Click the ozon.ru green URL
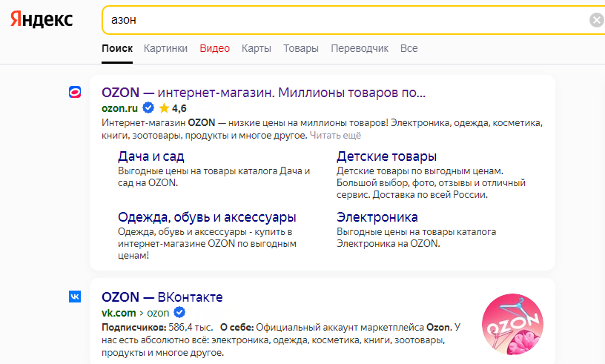This screenshot has height=364, width=605. tap(119, 108)
